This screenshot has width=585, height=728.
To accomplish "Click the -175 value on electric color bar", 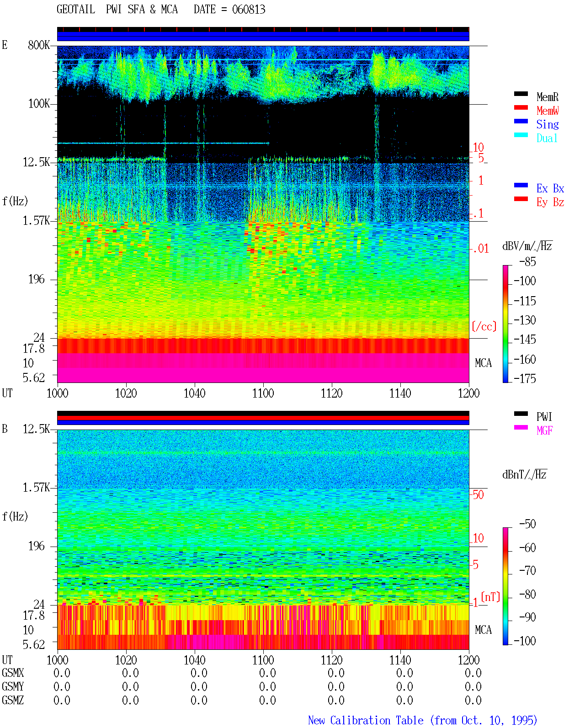I will click(x=525, y=378).
